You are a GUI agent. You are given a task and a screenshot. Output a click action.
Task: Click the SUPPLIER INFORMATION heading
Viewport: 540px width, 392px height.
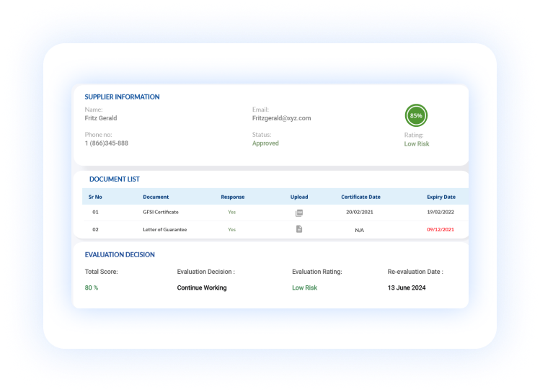123,97
